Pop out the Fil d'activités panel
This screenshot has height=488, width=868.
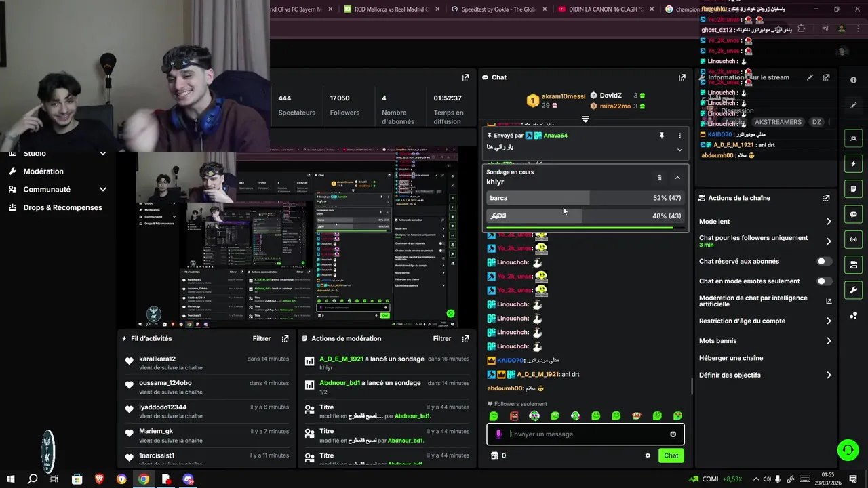(x=285, y=338)
